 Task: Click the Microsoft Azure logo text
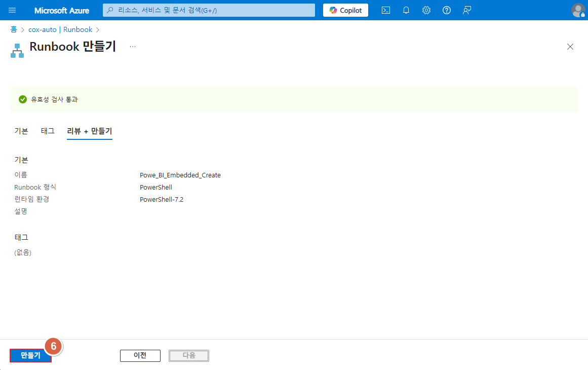coord(62,11)
